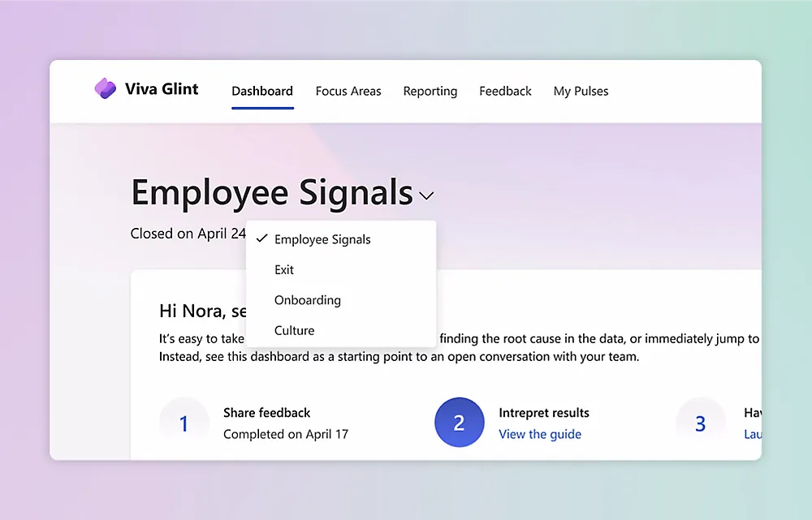Select the My Pulses tab
This screenshot has width=812, height=520.
tap(581, 91)
